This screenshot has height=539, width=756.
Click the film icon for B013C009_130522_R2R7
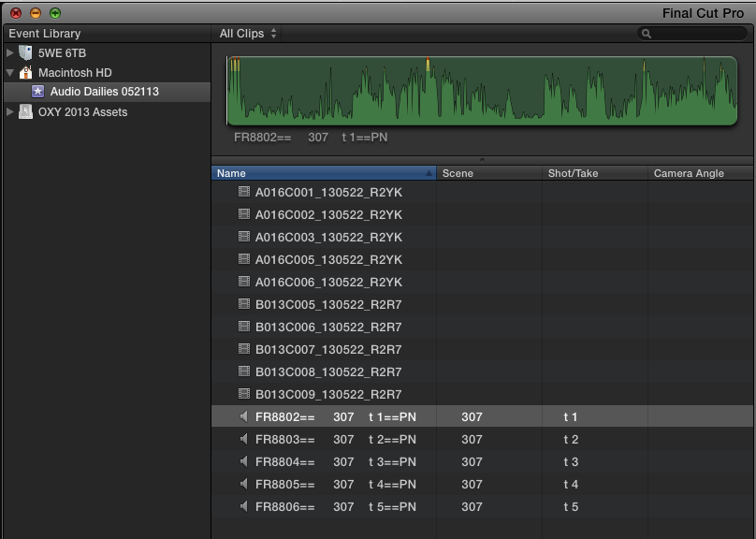tap(244, 394)
